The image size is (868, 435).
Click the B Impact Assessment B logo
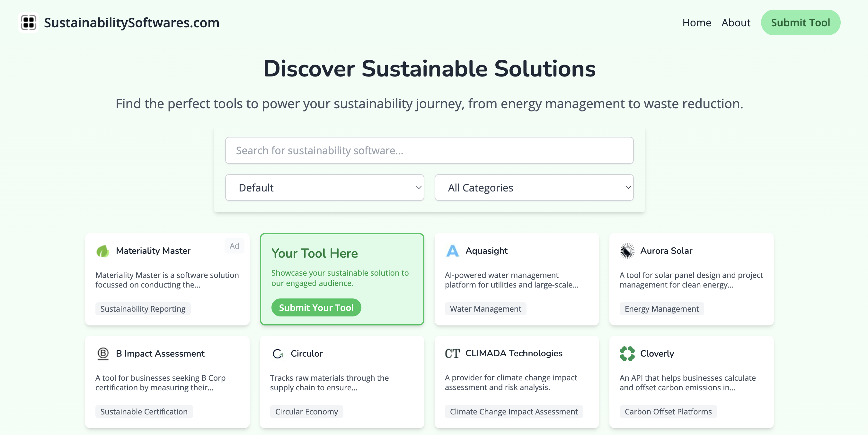click(x=103, y=354)
